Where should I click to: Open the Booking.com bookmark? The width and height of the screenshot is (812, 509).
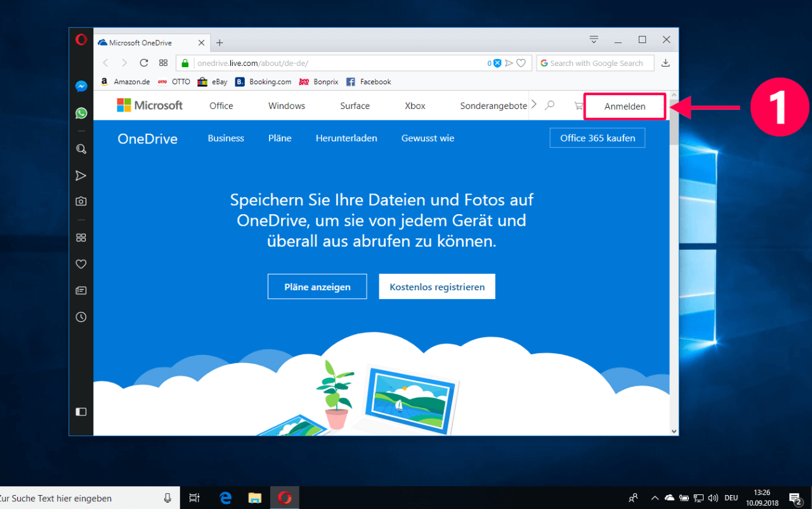point(263,82)
